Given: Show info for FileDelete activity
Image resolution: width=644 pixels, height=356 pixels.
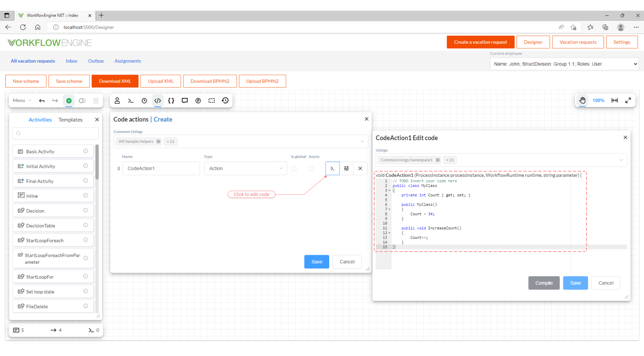Looking at the screenshot, I should (86, 306).
